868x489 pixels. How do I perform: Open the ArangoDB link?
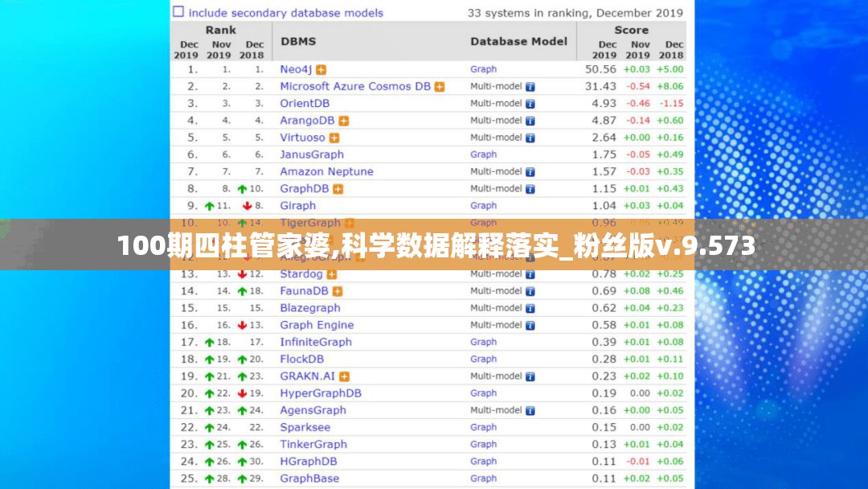(307, 120)
